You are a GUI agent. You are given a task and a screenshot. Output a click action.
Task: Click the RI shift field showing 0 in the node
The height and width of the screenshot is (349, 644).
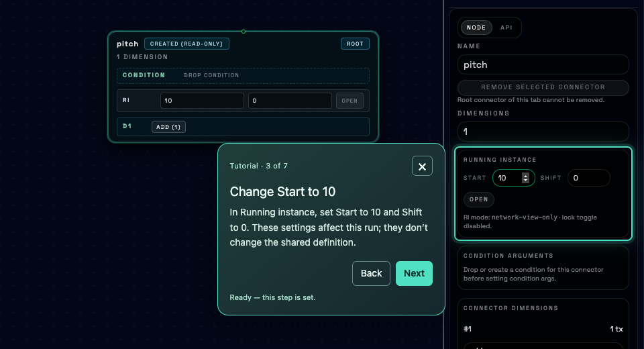click(290, 101)
